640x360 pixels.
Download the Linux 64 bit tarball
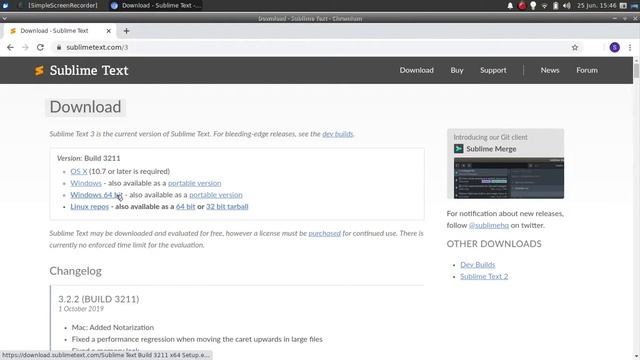tap(185, 207)
